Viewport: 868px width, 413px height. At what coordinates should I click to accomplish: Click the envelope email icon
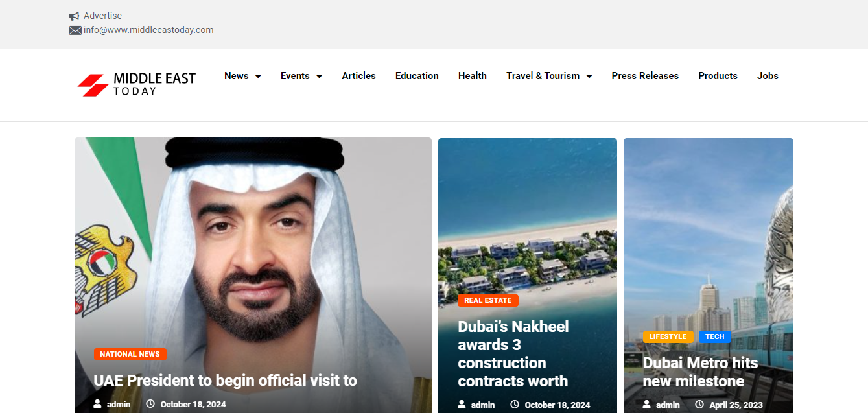(75, 30)
